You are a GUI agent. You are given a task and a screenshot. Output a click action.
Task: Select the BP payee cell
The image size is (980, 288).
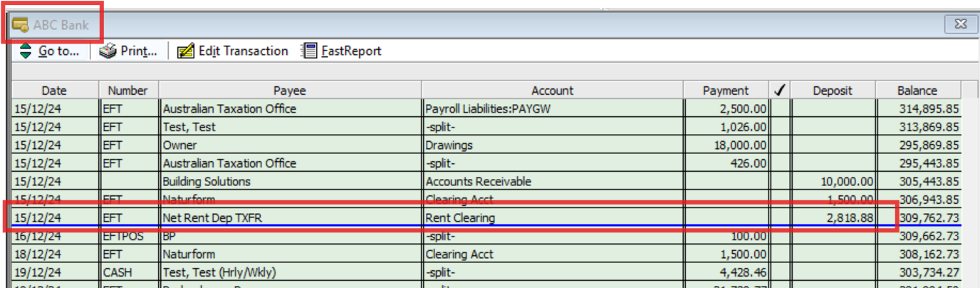[291, 236]
